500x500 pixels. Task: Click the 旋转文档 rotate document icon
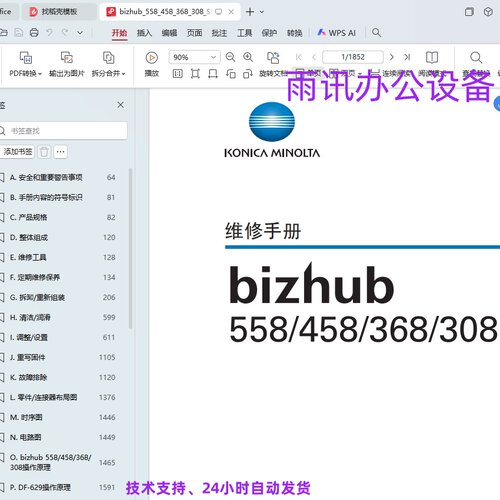tap(273, 58)
